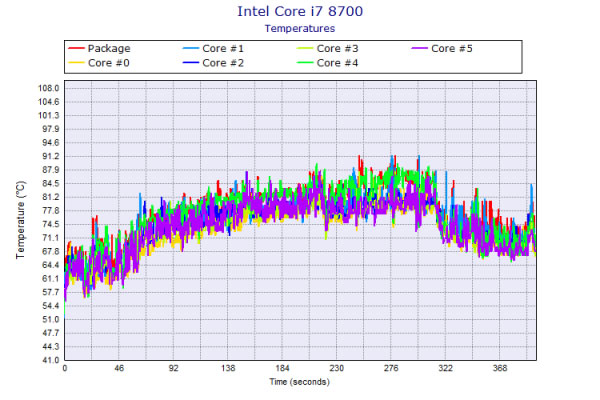Click the green Core #4 legend line
Image resolution: width=600 pixels, height=400 pixels.
point(305,63)
